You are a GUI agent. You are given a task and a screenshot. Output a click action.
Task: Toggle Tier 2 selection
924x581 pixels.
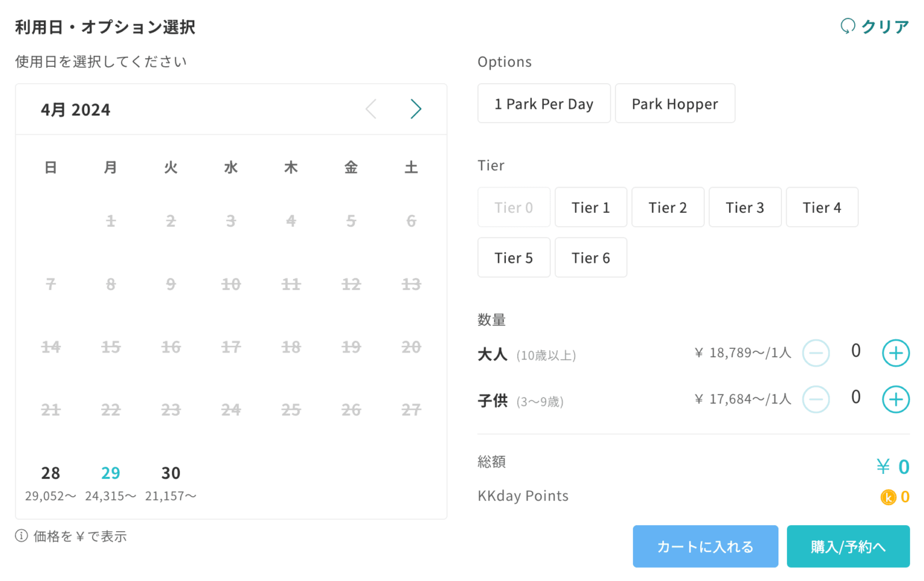coord(668,207)
